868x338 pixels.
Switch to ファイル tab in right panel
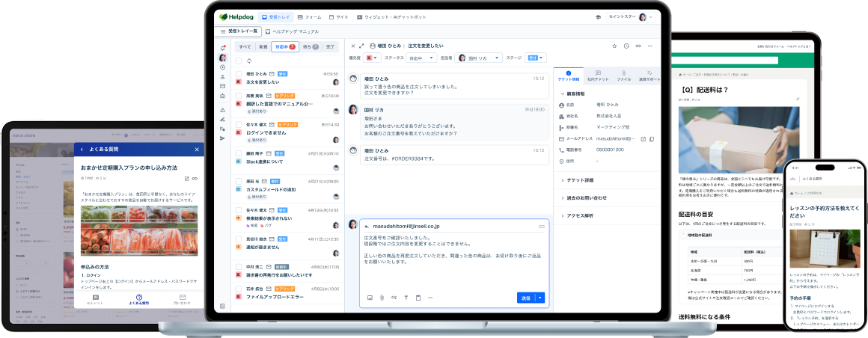(624, 76)
